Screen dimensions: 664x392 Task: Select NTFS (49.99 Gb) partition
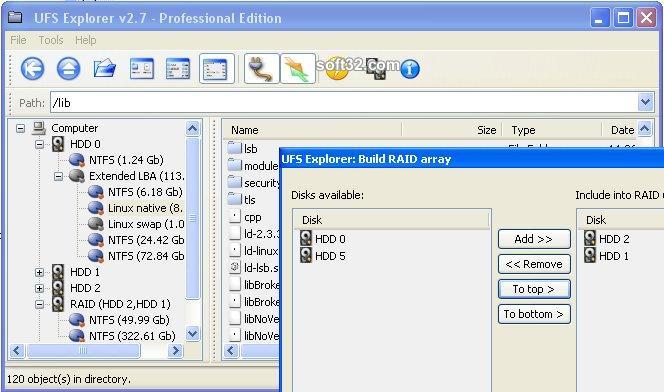[x=129, y=320]
